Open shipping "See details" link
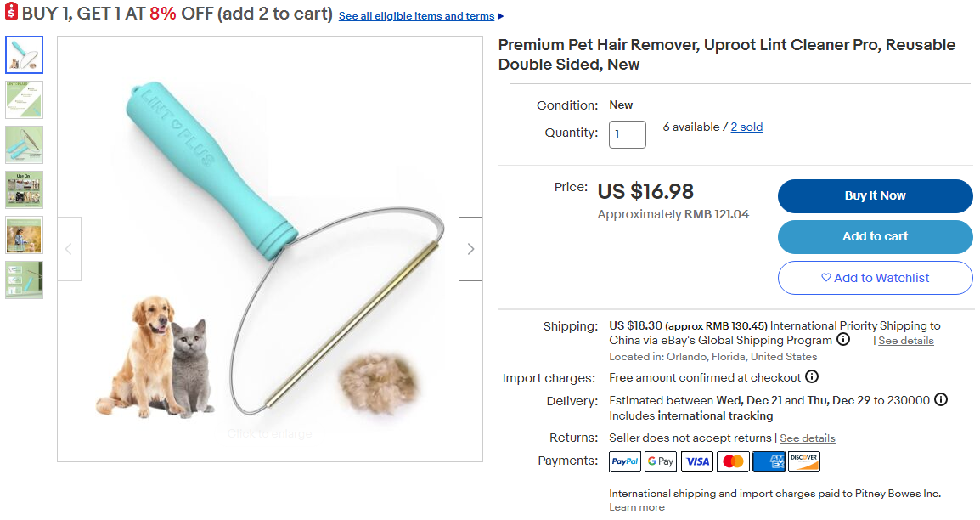The height and width of the screenshot is (520, 980). pyautogui.click(x=905, y=341)
